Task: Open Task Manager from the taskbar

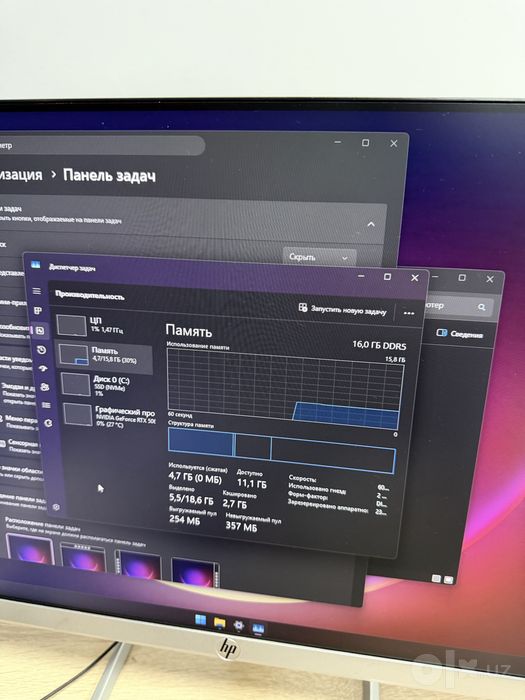Action: pyautogui.click(x=258, y=629)
